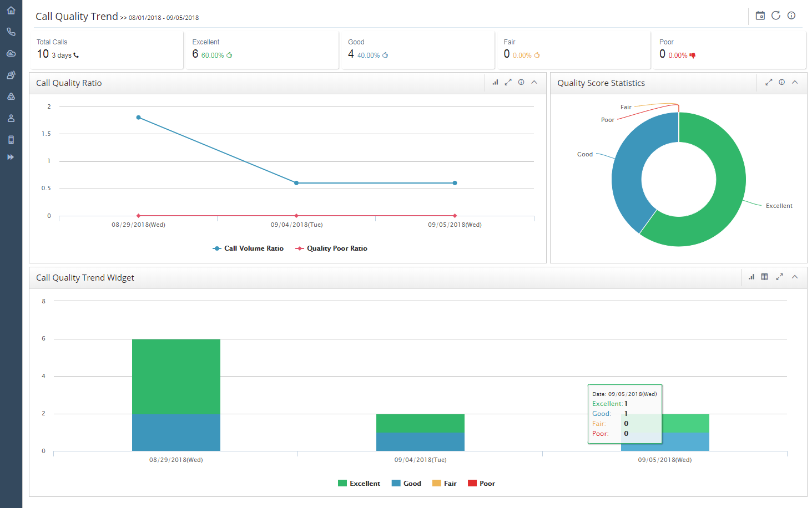812x508 pixels.
Task: Click the sidebar expand arrows button
Action: coord(11,157)
